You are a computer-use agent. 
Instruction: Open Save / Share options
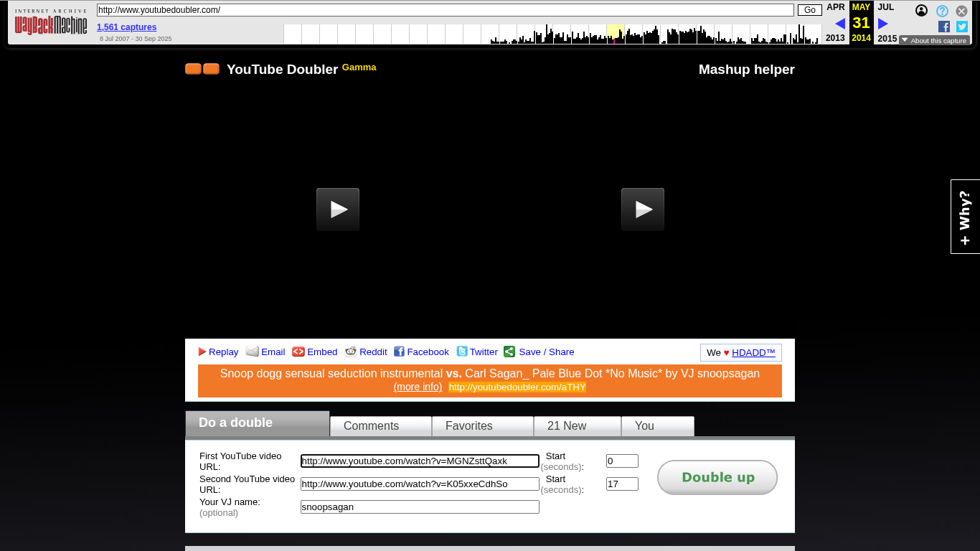(539, 352)
